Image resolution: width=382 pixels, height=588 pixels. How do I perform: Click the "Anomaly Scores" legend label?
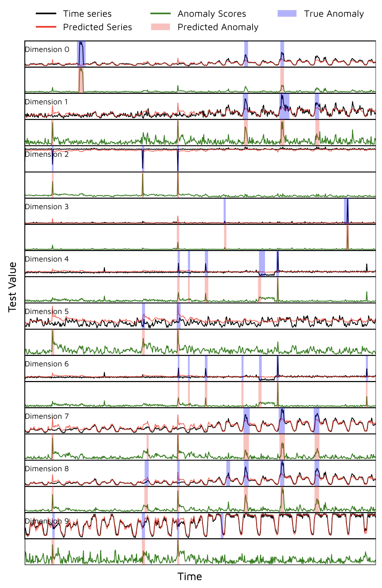212,14
